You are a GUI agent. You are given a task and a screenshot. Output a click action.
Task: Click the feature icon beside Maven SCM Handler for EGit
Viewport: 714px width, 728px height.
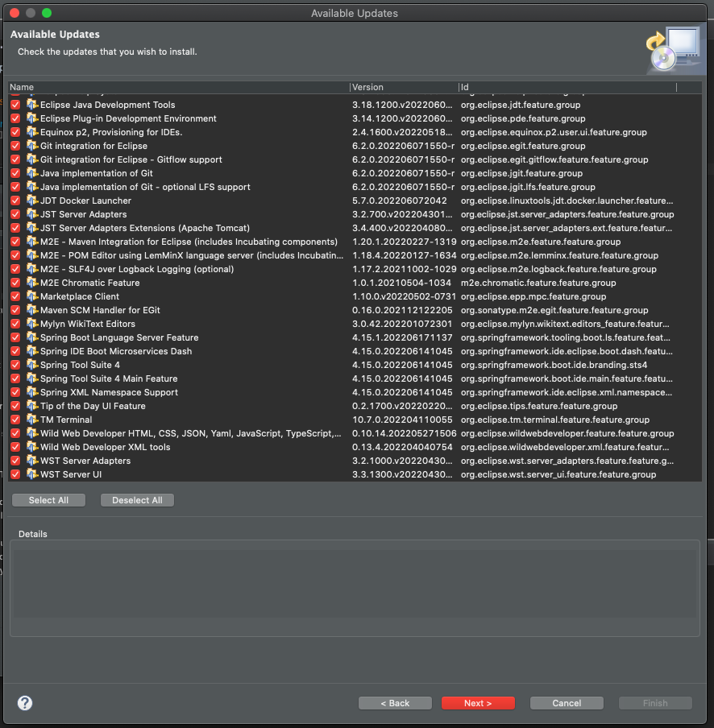tap(32, 310)
